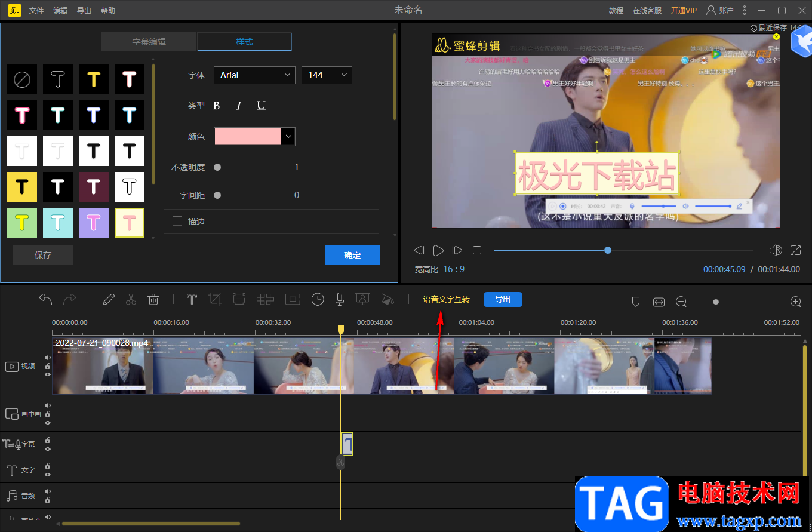812x532 pixels.
Task: Stop the video playback
Action: coord(477,250)
